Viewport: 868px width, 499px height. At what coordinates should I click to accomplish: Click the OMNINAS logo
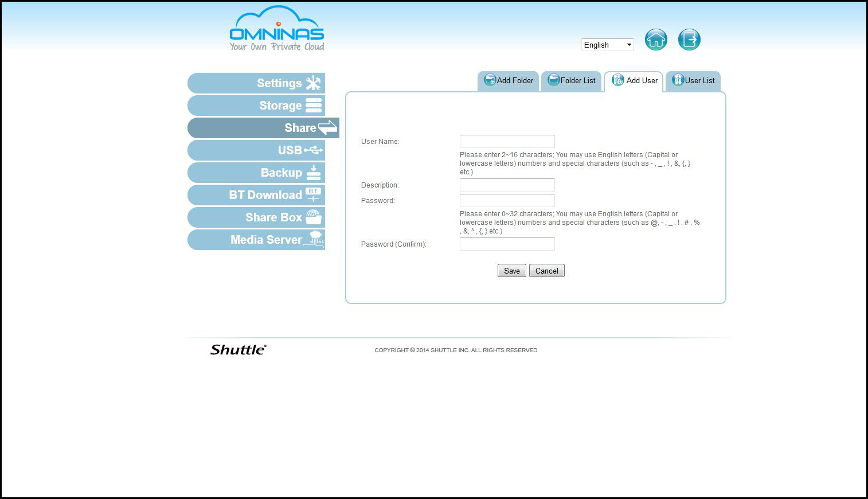point(277,29)
